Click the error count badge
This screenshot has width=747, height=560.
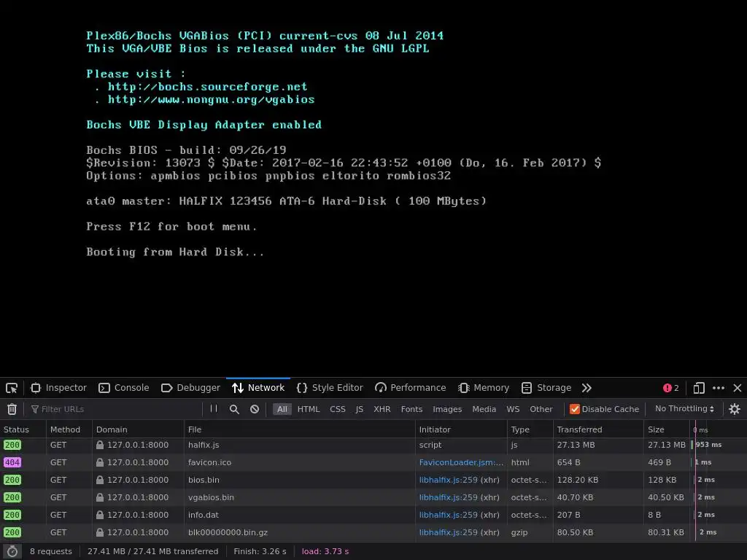coord(671,388)
